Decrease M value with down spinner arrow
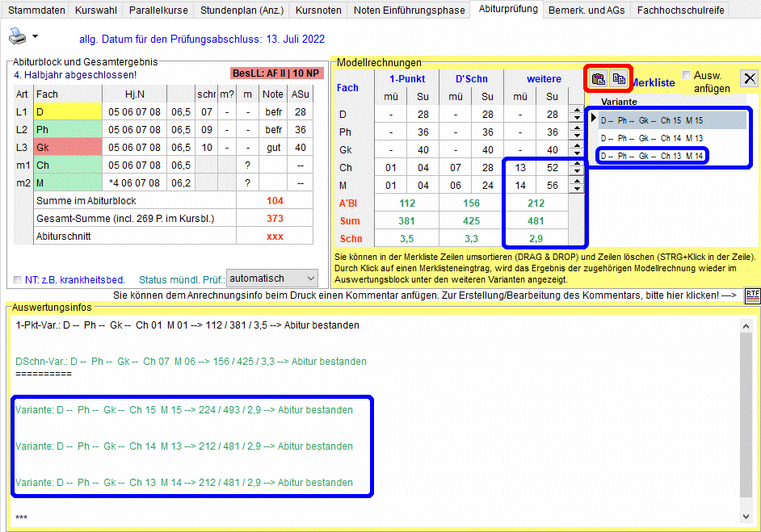The width and height of the screenshot is (761, 532). 576,190
